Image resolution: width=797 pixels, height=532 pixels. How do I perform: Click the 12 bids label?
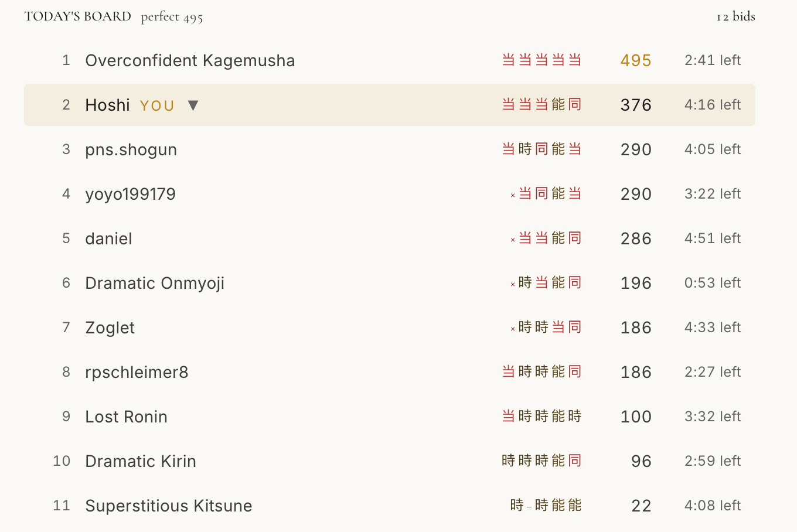[x=735, y=16]
